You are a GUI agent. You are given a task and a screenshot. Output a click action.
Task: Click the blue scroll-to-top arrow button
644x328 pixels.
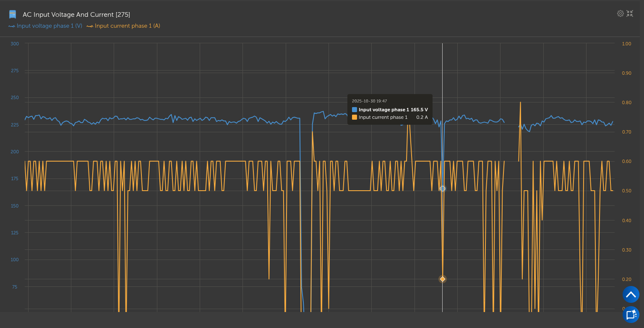coord(631,294)
